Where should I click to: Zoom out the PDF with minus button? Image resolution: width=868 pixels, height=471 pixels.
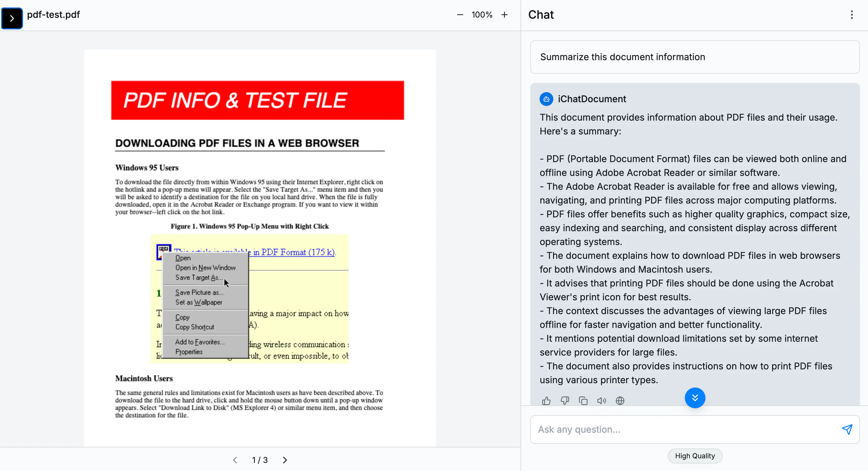[460, 15]
